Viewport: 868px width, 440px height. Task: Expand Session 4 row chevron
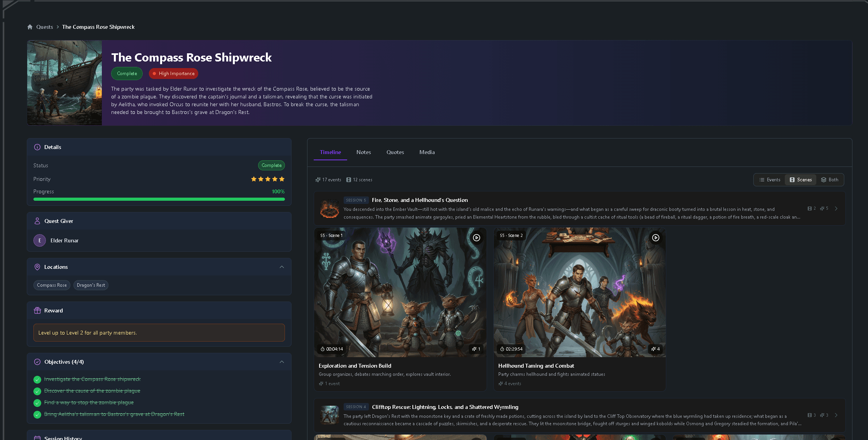(836, 415)
